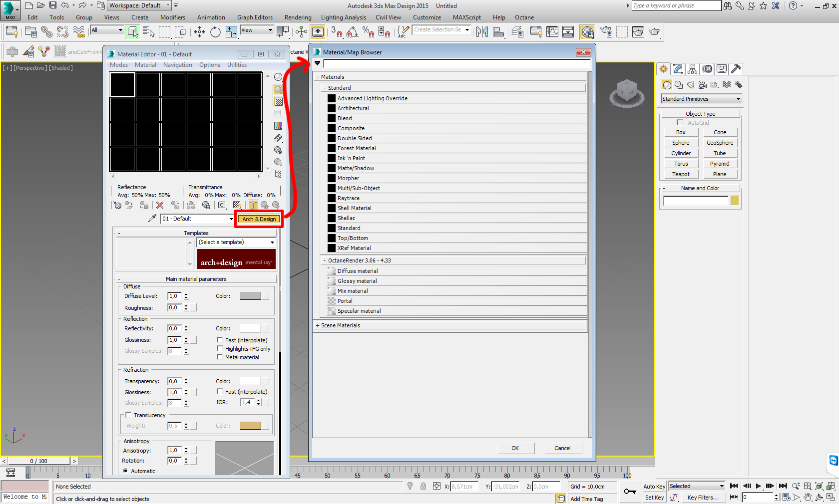
Task: Toggle Auto Key animation mode
Action: coord(654,487)
